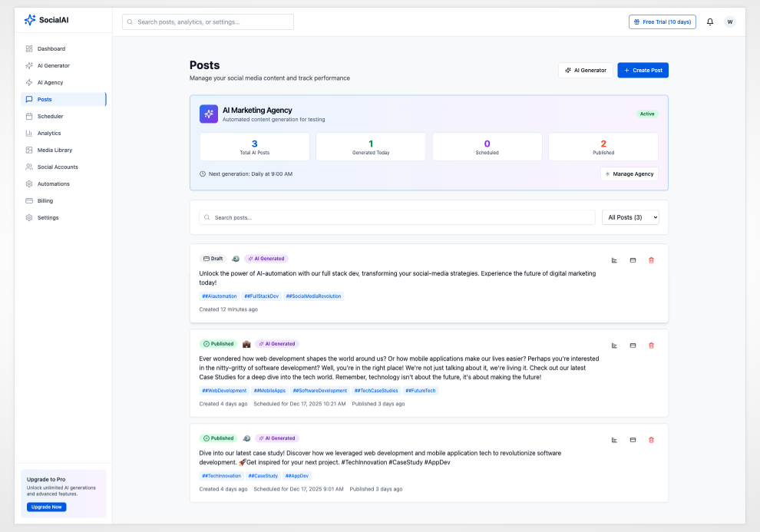
Task: Open the user avatar W menu
Action: click(729, 22)
